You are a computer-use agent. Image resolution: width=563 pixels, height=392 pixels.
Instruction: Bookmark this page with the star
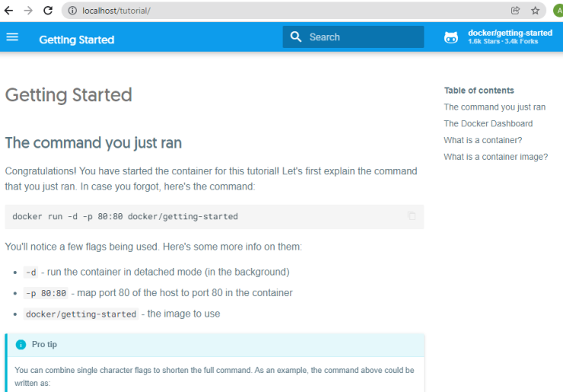(x=535, y=11)
